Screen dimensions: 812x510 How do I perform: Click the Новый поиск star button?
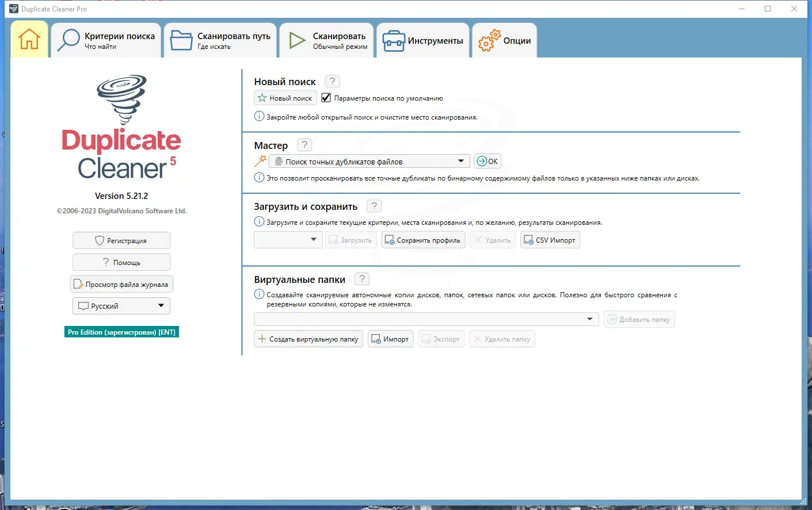click(285, 98)
